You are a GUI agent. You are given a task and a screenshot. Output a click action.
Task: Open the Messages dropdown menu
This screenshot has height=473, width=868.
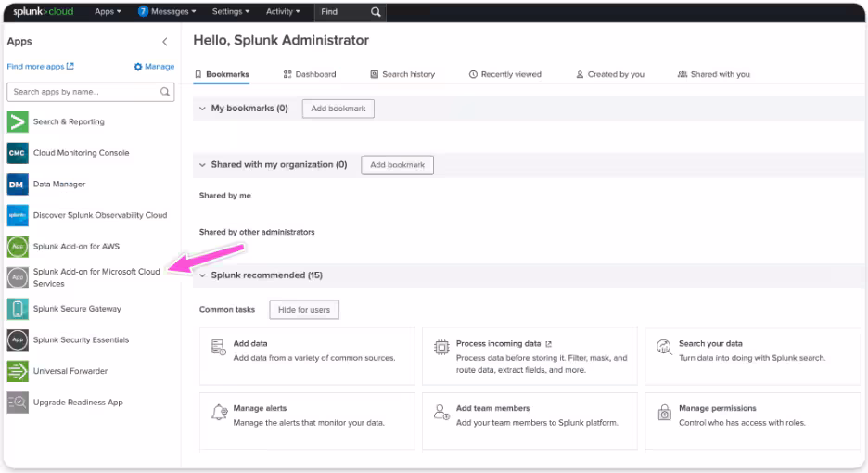167,12
